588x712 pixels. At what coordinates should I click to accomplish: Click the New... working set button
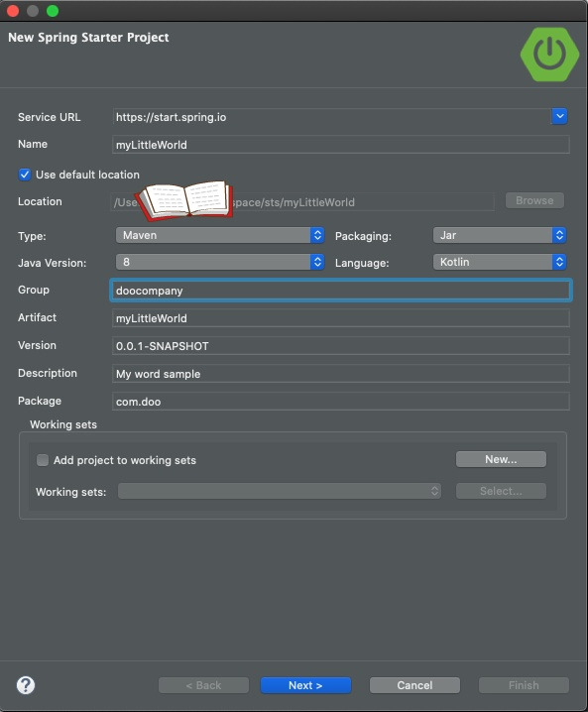[x=501, y=459]
